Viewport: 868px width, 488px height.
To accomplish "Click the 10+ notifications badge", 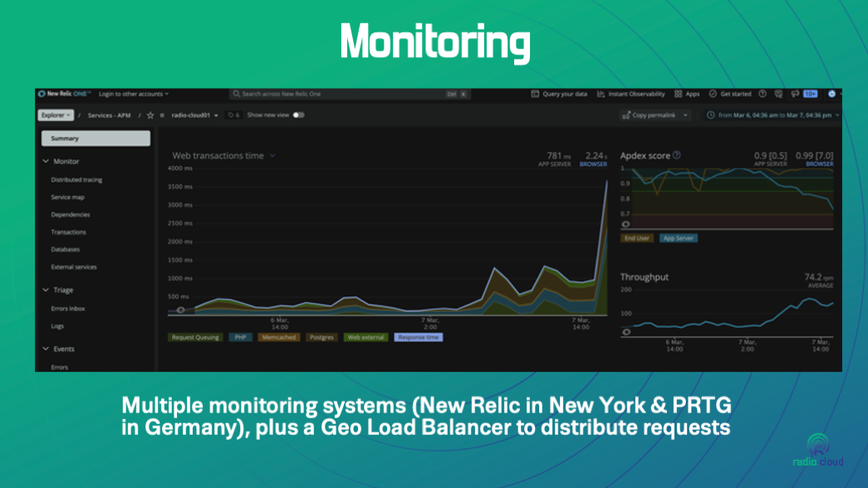I will point(811,94).
